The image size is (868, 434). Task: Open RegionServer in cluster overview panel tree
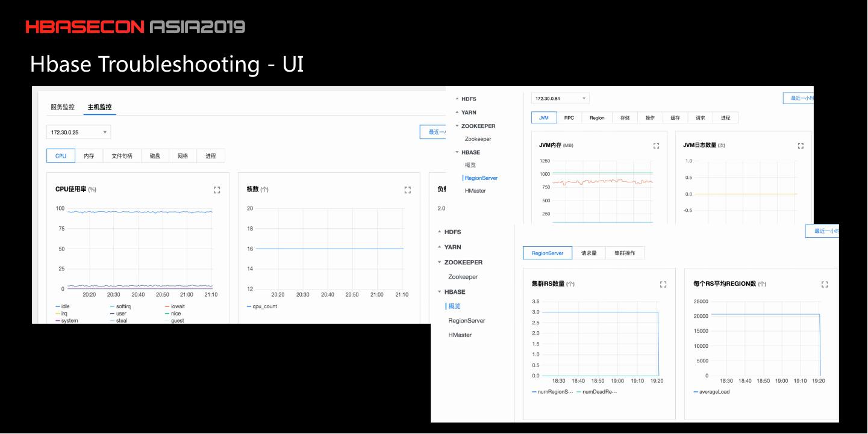click(467, 321)
